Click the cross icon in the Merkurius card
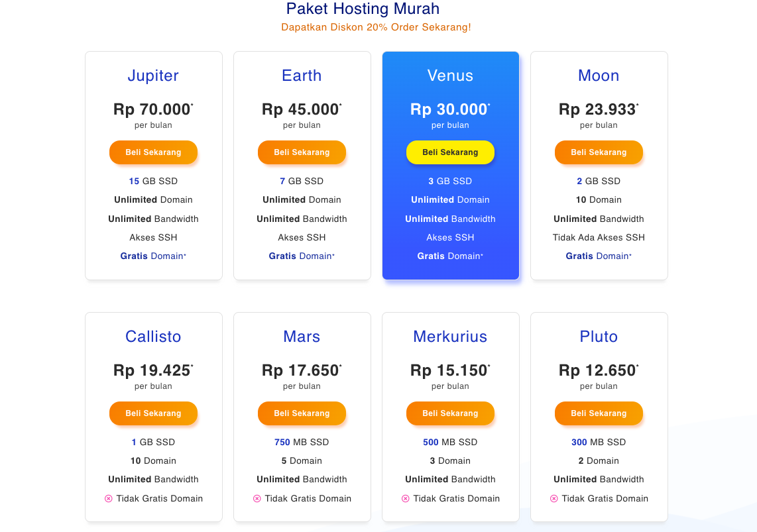Screen dimensions: 757x532 pyautogui.click(x=405, y=499)
